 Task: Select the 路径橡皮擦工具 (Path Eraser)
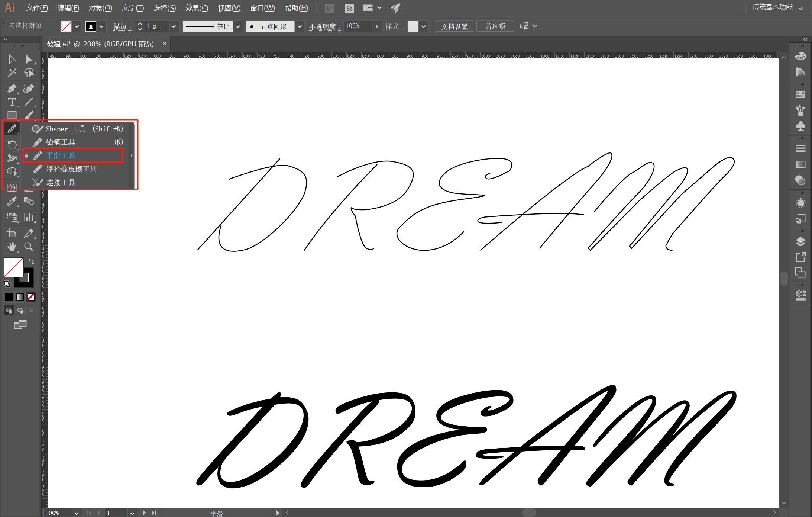(71, 168)
